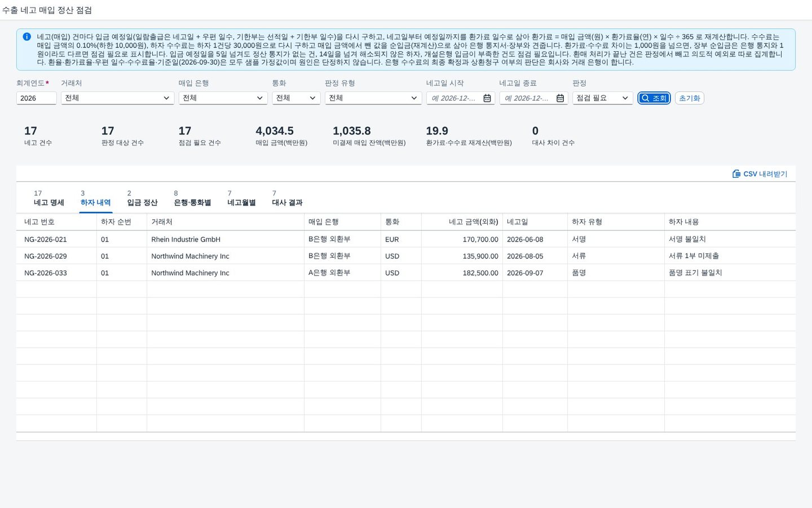Click the 미결제 매입 잔액 KPI value 1,035.8
The image size is (812, 508).
point(352,131)
